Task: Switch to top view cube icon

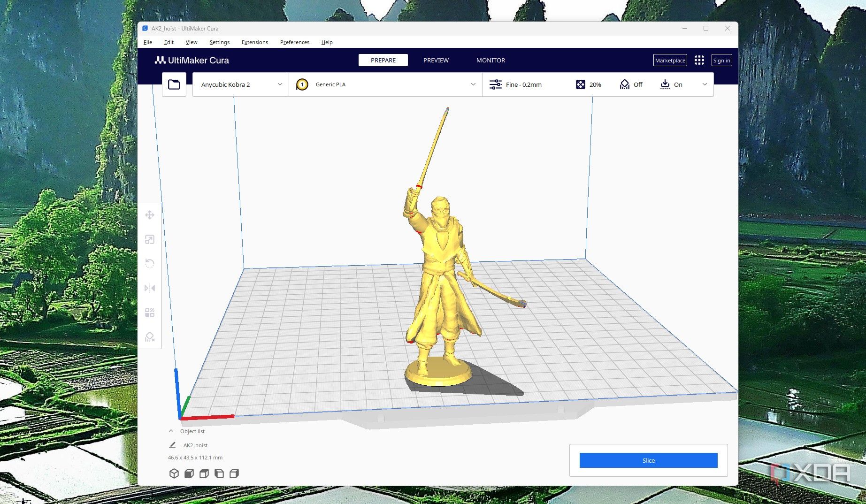Action: coord(204,473)
